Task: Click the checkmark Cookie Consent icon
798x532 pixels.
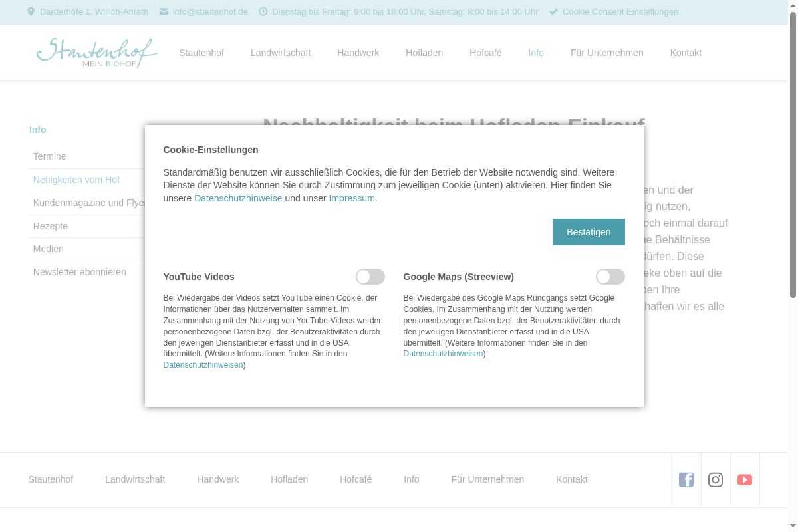Action: pos(553,11)
